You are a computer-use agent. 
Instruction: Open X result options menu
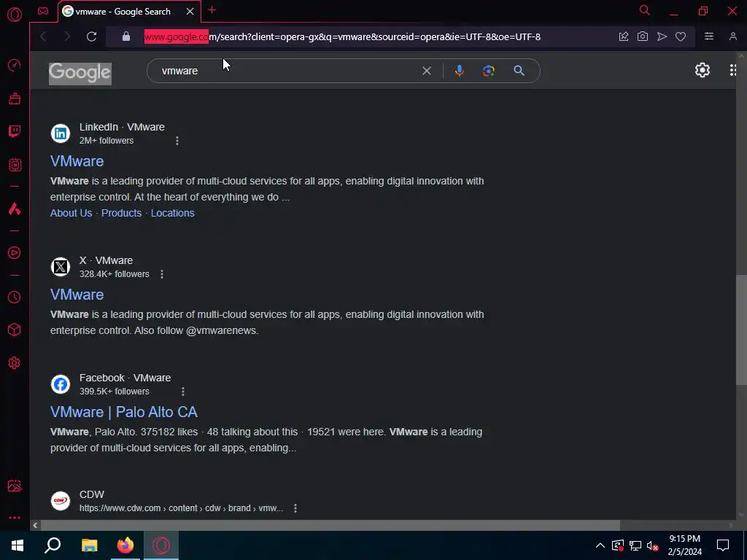click(x=161, y=274)
